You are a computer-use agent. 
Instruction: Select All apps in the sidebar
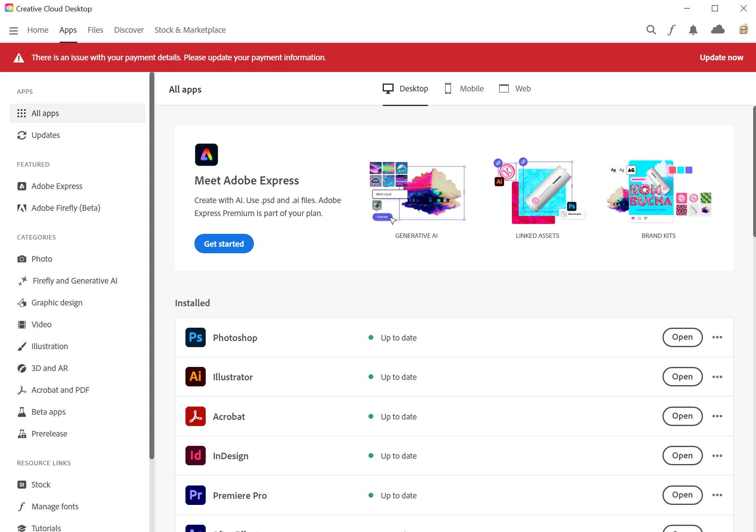(78, 113)
